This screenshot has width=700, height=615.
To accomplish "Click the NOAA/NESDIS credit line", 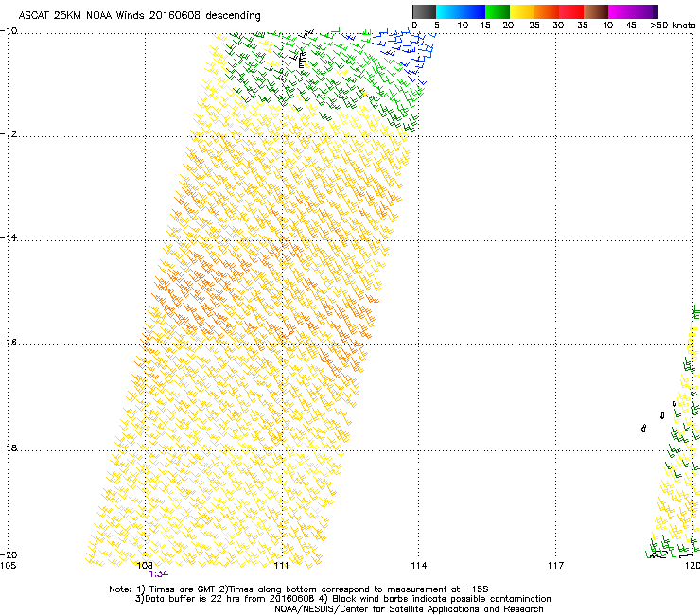I will 409,609.
